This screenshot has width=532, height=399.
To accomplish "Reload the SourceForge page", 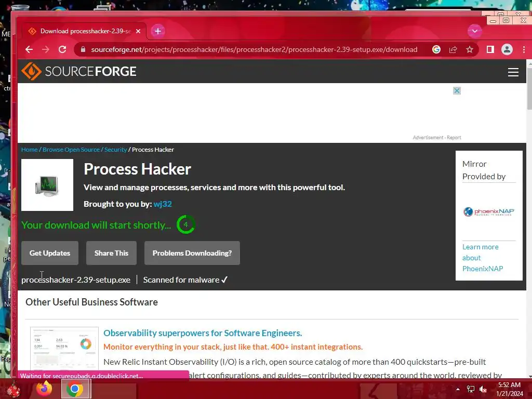I will click(x=62, y=49).
